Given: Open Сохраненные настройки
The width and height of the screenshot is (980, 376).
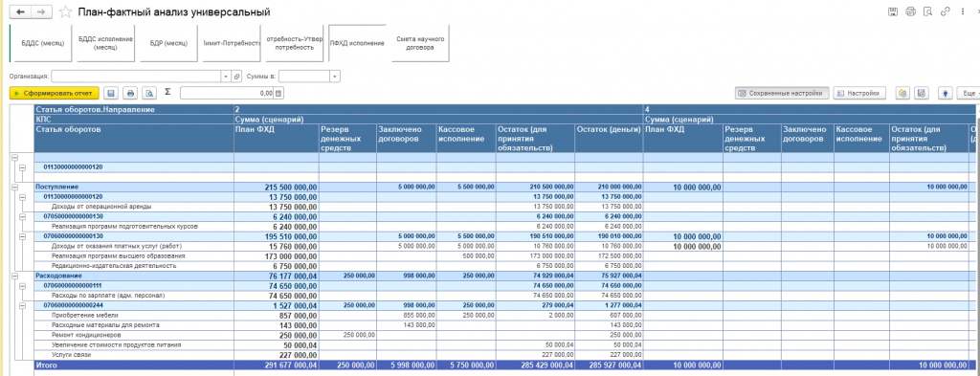Looking at the screenshot, I should (x=782, y=93).
